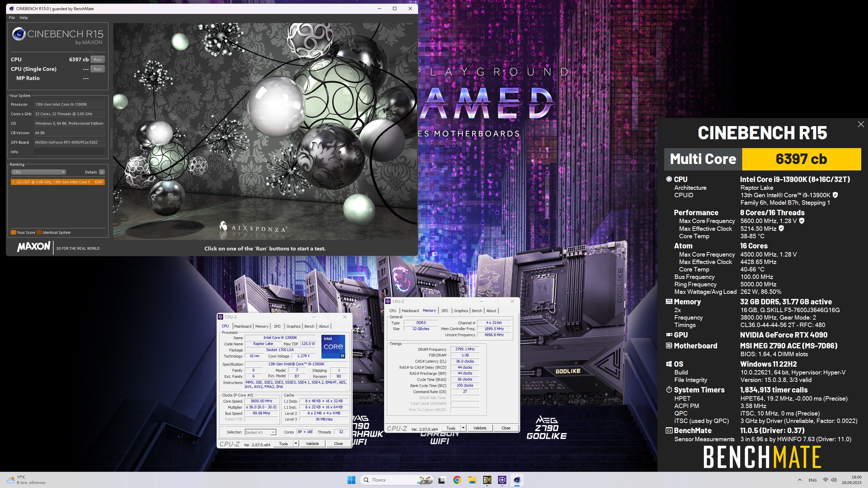Open Cinebench from the taskbar
Viewport: 868px width, 488px height.
point(517,480)
